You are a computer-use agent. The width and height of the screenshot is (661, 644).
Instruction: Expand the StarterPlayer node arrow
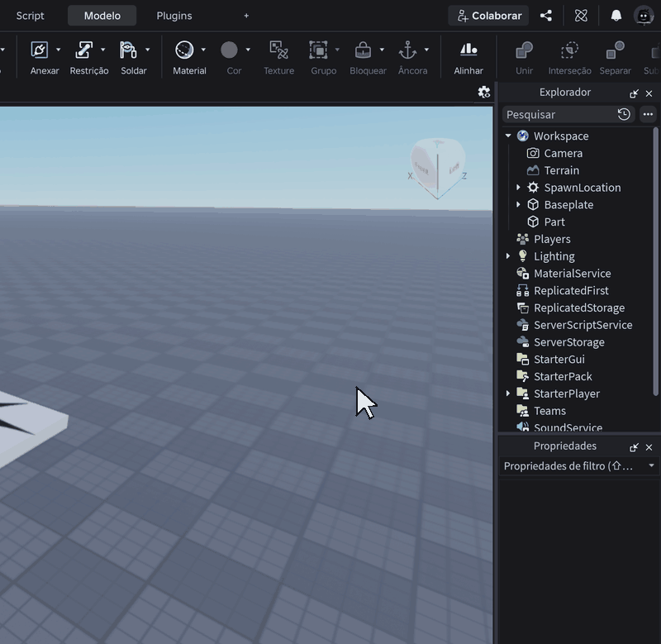pos(508,394)
